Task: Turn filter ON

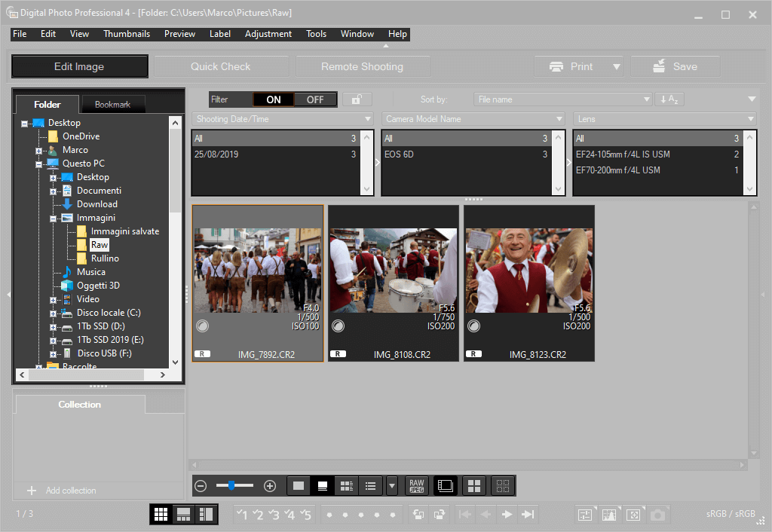Action: point(273,99)
